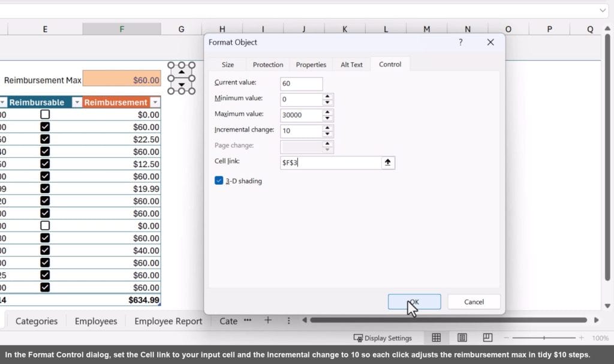Click spin button up arrow on sheet

(182, 72)
